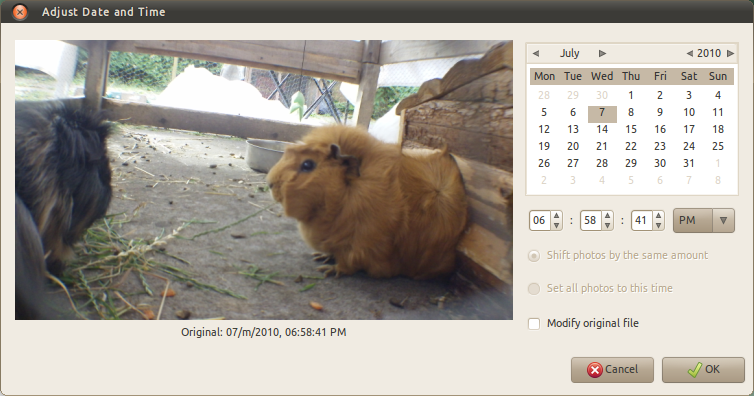Screen dimensions: 754x396
Task: Select July 24 in the calendar
Action: (x=689, y=146)
